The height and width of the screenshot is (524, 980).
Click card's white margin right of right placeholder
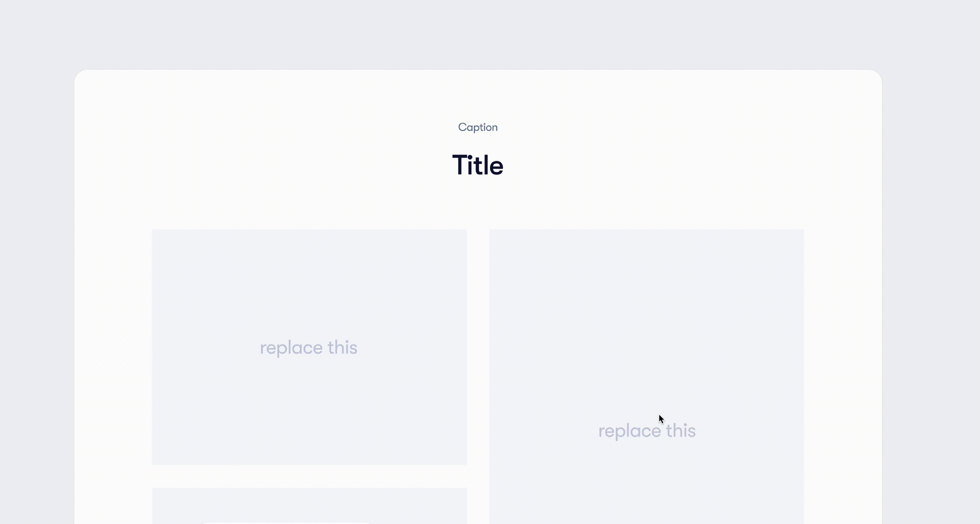(x=843, y=342)
